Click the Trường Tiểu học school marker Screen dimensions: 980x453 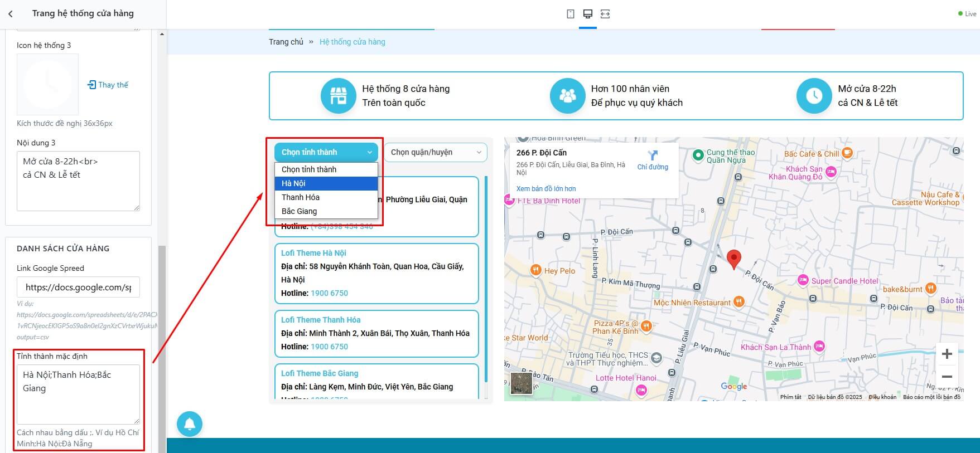(x=656, y=358)
